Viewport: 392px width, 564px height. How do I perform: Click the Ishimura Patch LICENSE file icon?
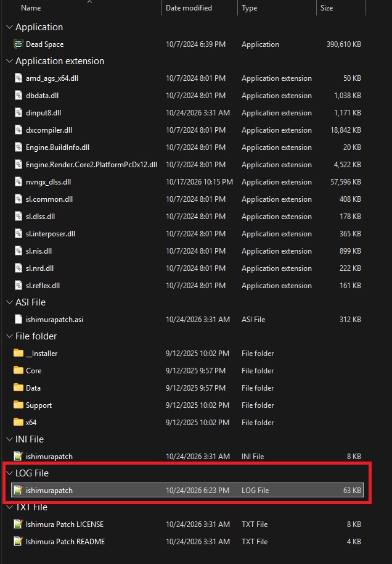(18, 524)
